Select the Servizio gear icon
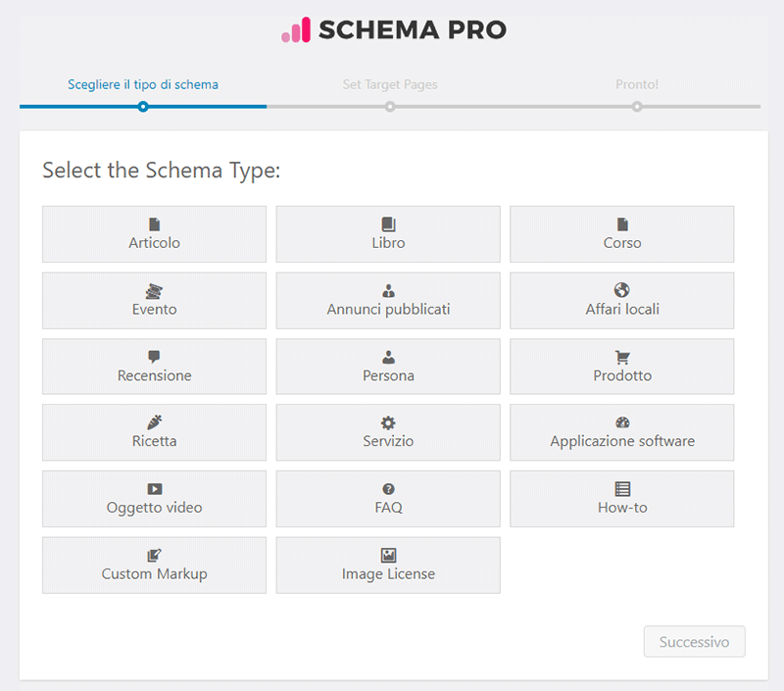784x691 pixels. point(388,423)
